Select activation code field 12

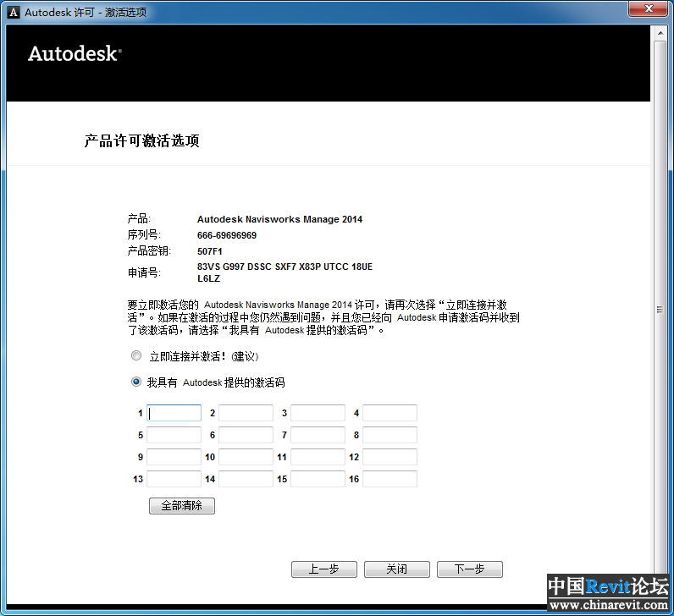(x=389, y=457)
